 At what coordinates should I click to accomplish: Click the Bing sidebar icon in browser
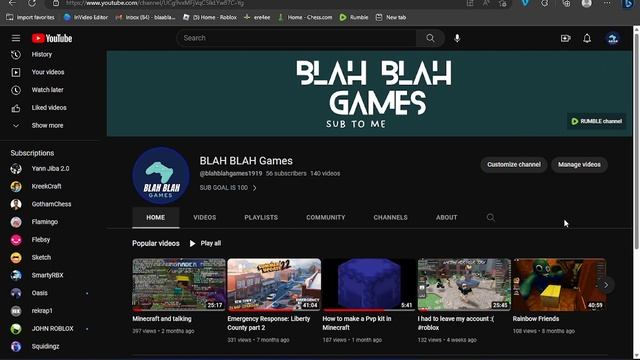click(629, 3)
